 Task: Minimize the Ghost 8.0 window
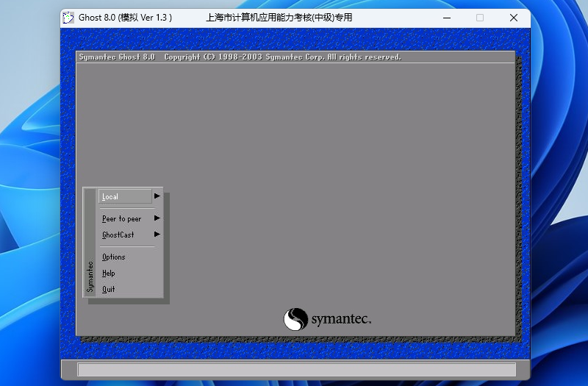pos(447,18)
